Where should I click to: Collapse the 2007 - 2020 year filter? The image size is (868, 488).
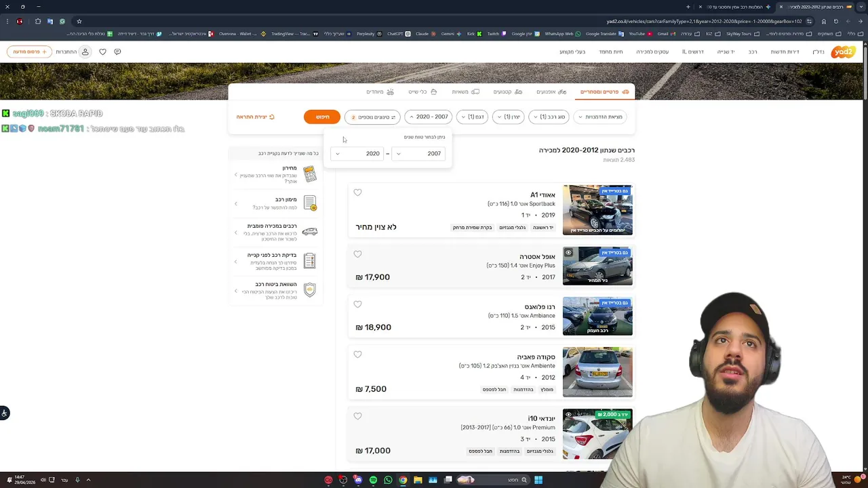[429, 117]
